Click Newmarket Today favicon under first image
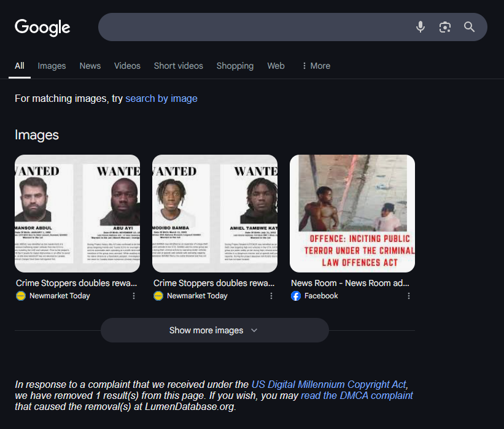This screenshot has width=504, height=429. point(21,296)
